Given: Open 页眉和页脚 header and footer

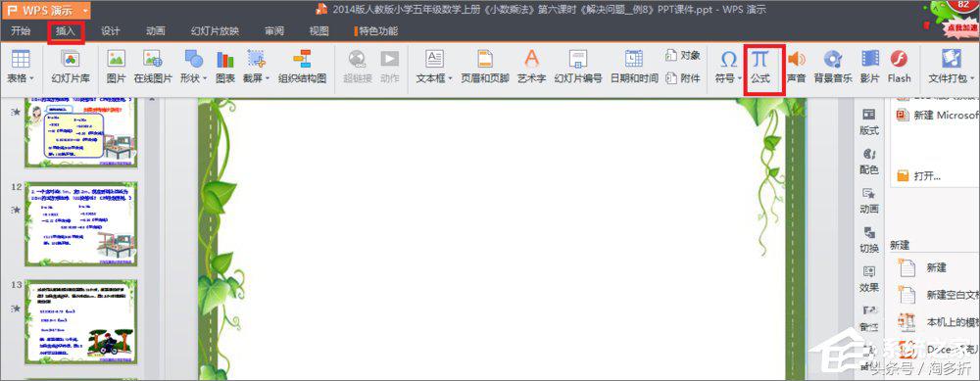Looking at the screenshot, I should tap(486, 68).
